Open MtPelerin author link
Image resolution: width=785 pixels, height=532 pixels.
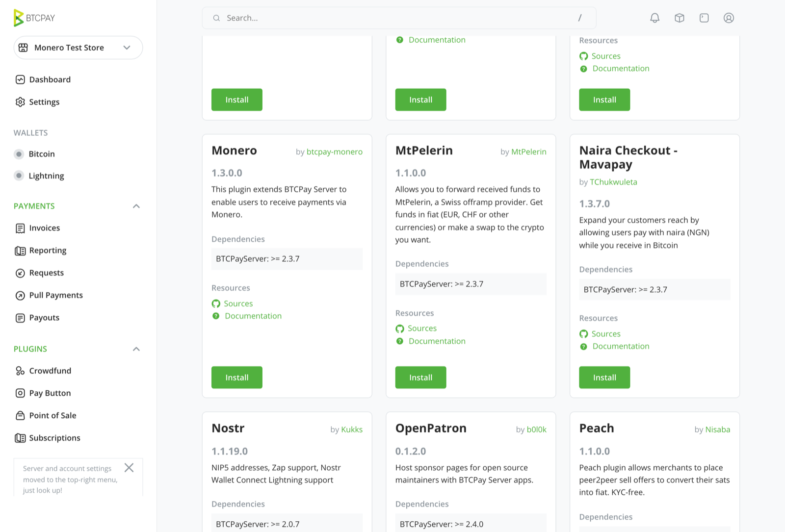coord(529,152)
